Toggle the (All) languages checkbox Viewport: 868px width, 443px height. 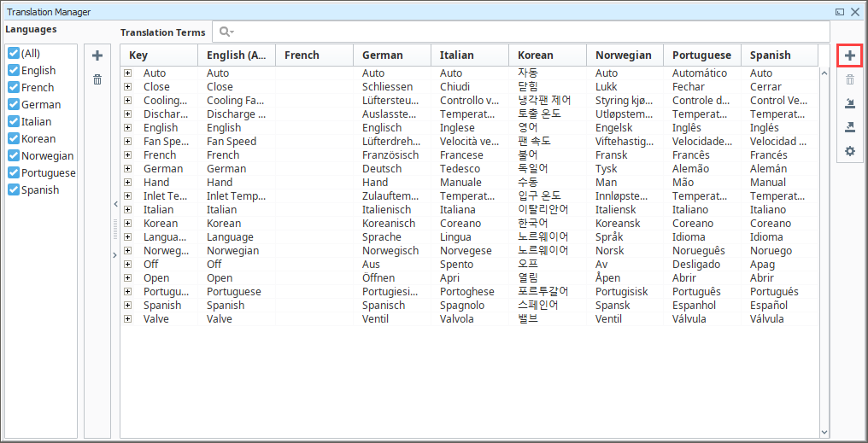14,53
